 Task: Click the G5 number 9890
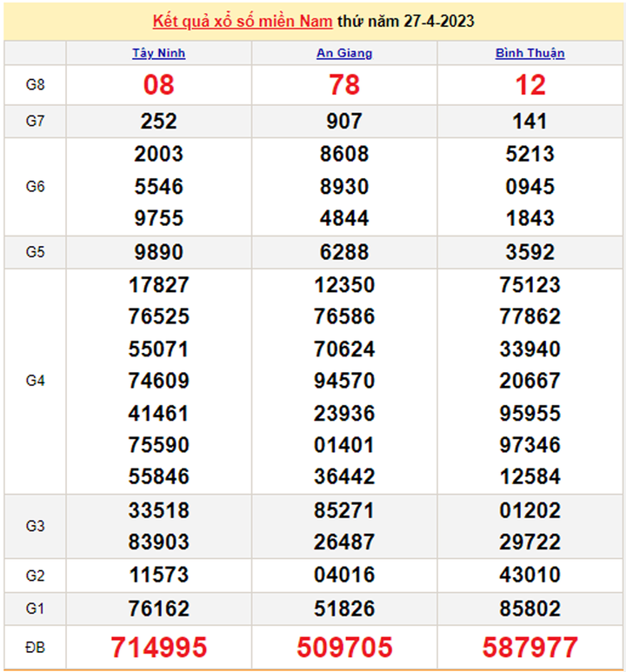pyautogui.click(x=158, y=251)
